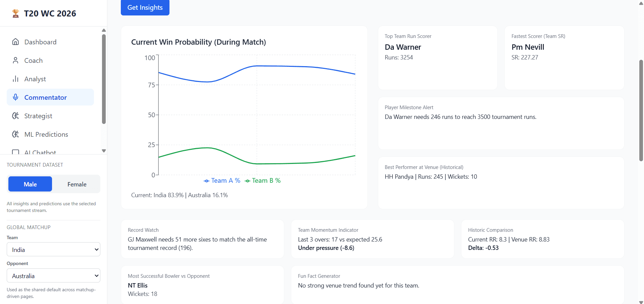644x304 pixels.
Task: Open the Team dropdown showing India
Action: click(54, 250)
